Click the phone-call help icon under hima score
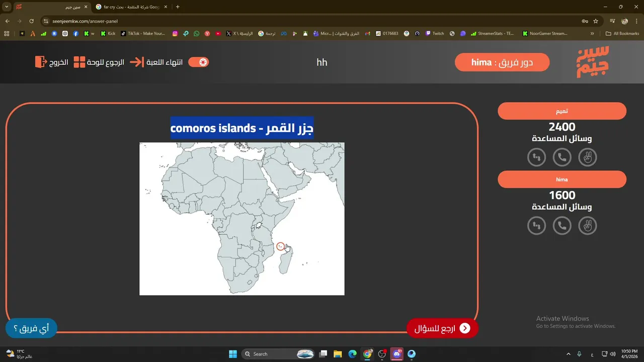Screen dimensions: 644x362 pos(562,226)
